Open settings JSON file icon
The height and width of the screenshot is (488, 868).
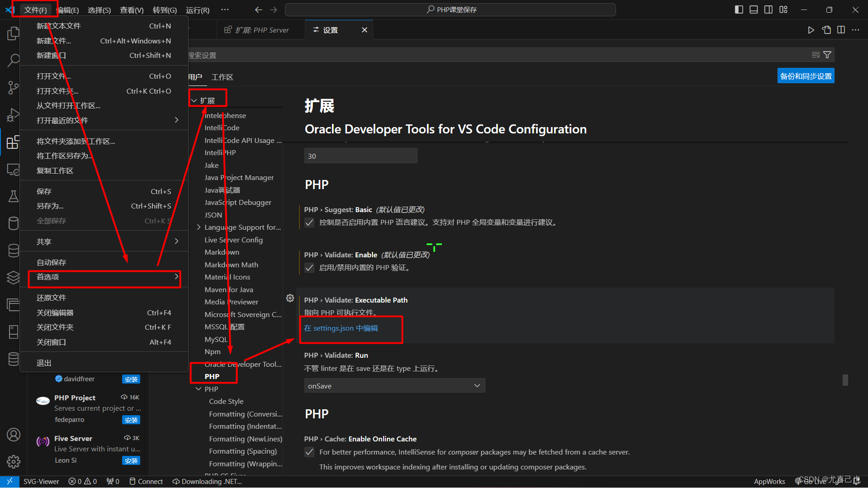826,30
